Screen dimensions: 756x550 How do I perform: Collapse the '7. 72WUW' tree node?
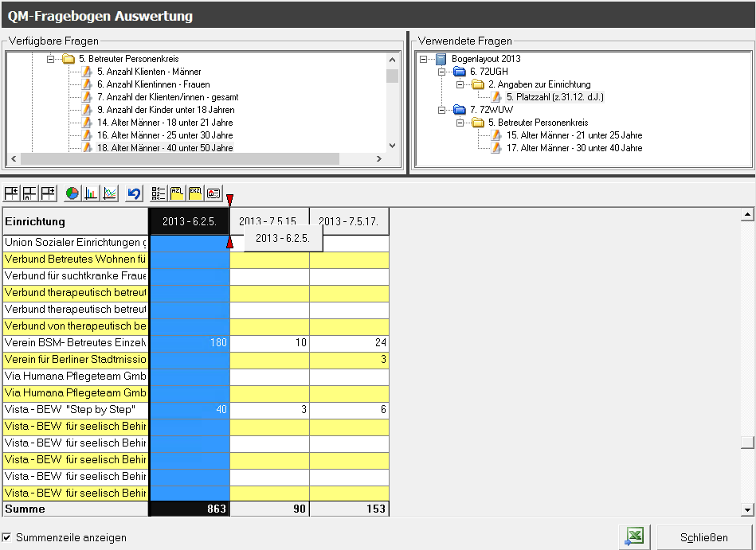click(x=442, y=110)
